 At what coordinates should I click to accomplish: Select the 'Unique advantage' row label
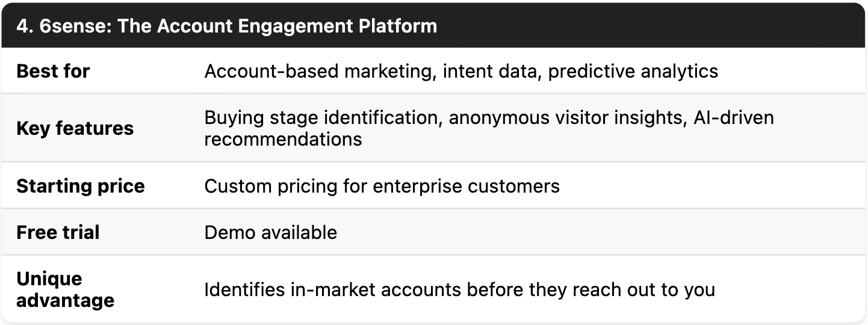(x=65, y=289)
